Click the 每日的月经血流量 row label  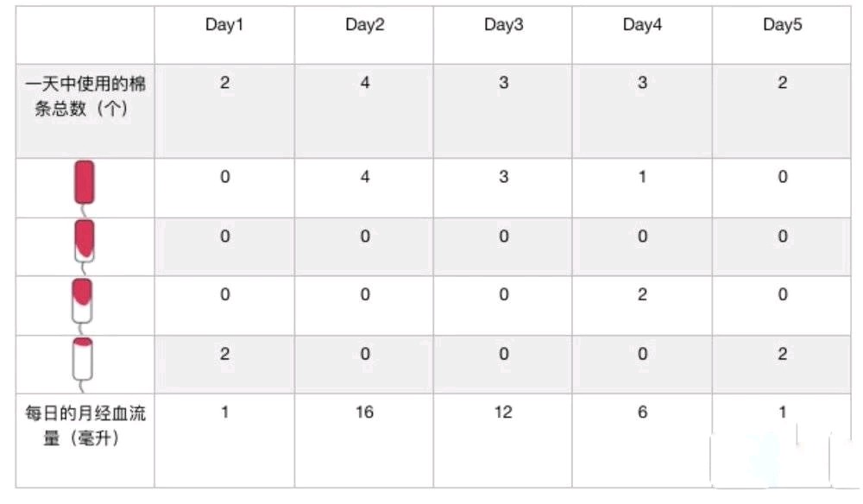85,425
